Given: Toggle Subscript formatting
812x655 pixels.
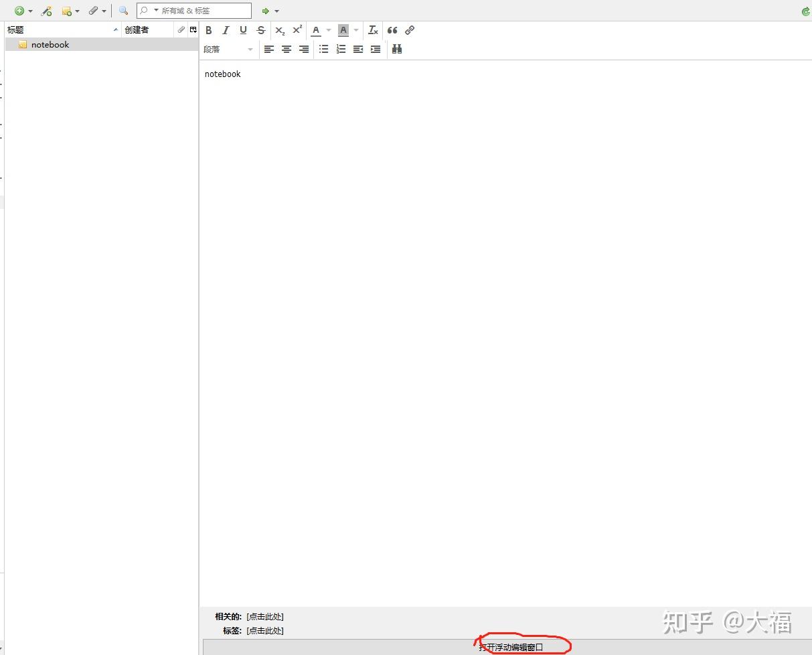Looking at the screenshot, I should tap(280, 30).
